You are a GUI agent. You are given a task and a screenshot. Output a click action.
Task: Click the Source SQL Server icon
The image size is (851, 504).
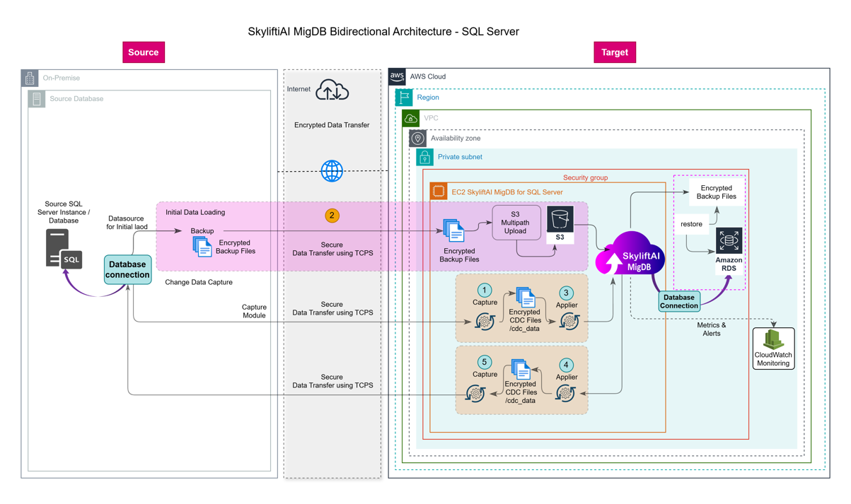click(x=64, y=249)
